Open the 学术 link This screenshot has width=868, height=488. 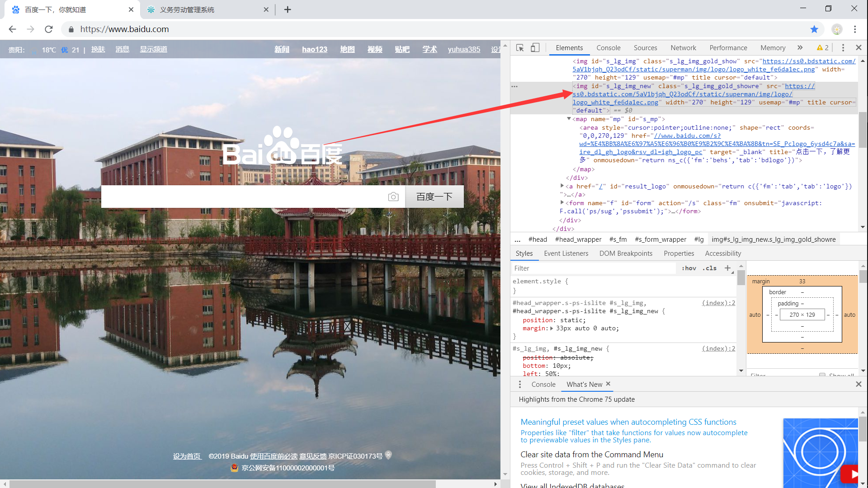click(429, 49)
